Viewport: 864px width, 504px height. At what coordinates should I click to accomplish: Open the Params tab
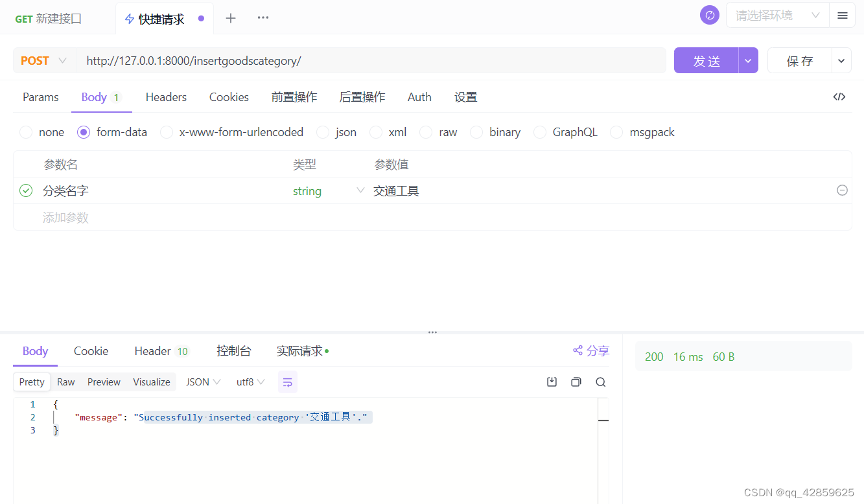(41, 97)
